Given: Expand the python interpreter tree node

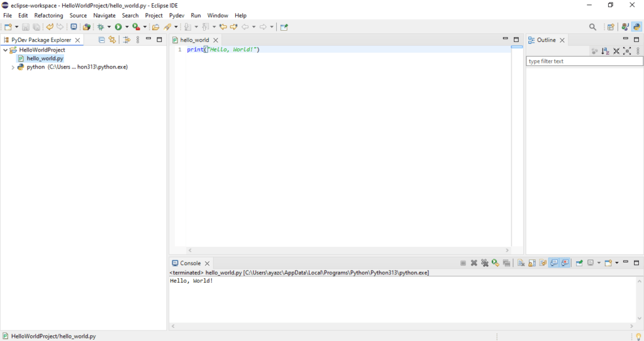Looking at the screenshot, I should click(13, 67).
